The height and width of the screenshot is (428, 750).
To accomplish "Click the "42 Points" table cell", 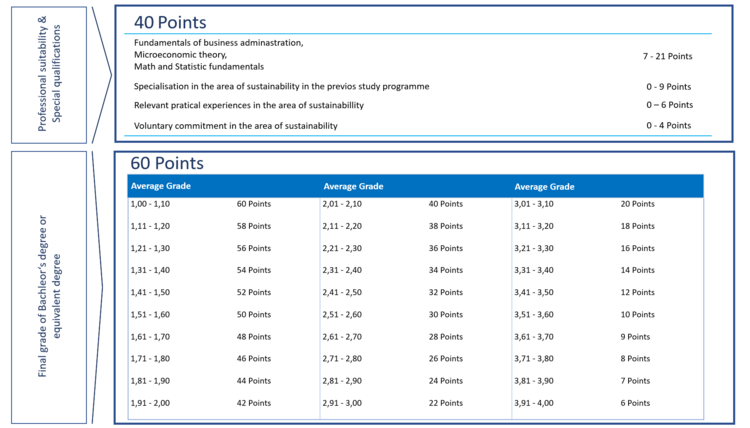I will [253, 403].
